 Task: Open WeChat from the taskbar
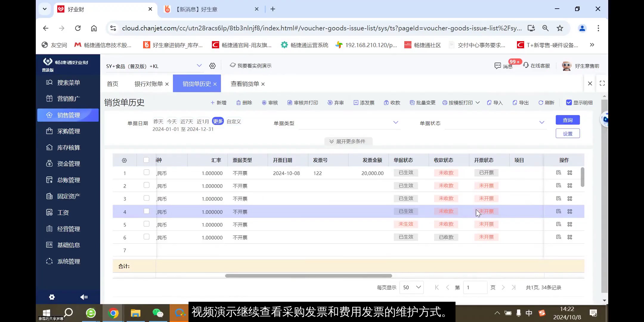(158, 313)
